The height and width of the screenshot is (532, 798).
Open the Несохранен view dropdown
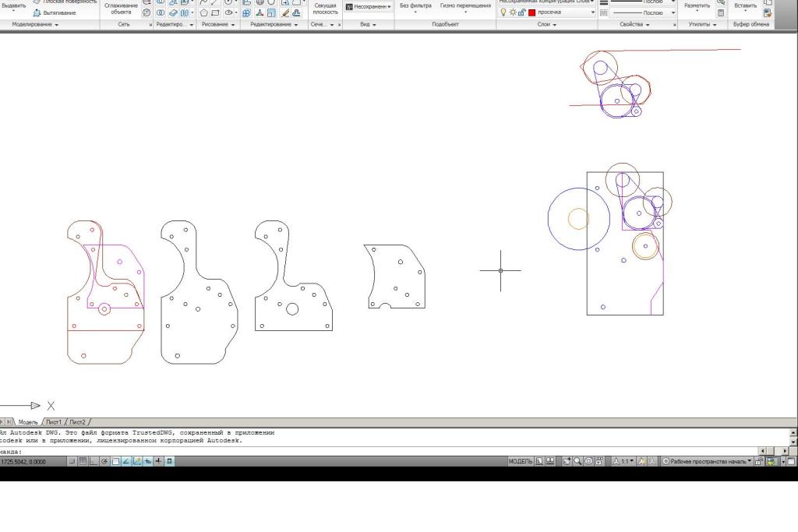tap(369, 6)
